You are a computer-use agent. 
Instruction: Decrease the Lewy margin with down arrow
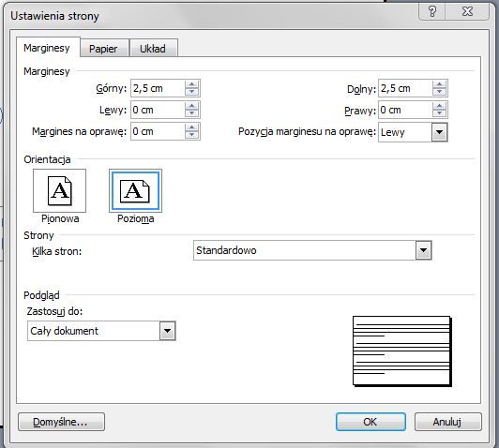point(191,113)
